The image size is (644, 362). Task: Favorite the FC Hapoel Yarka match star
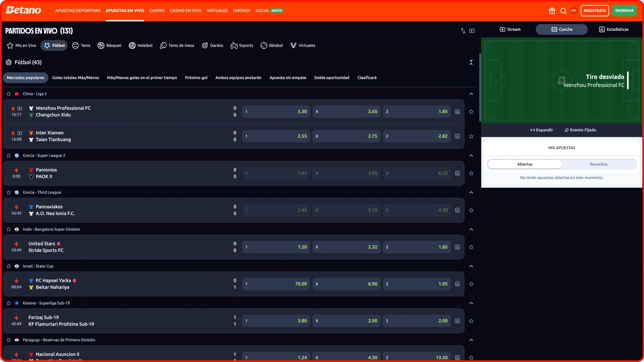tap(471, 284)
